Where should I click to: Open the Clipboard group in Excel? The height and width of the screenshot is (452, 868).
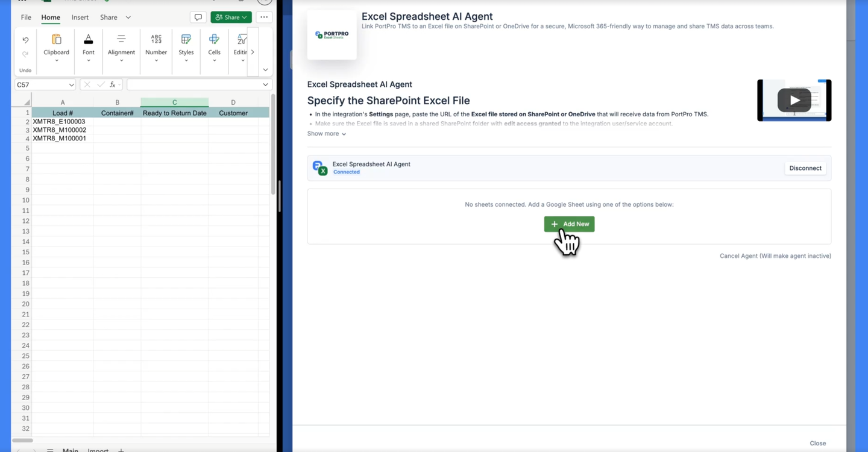pyautogui.click(x=56, y=48)
